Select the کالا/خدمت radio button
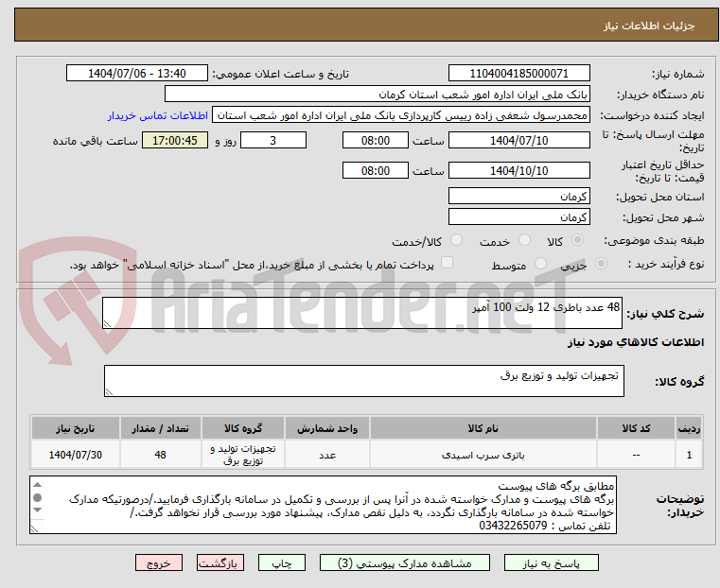Screen dimensions: 720x588 (456, 240)
